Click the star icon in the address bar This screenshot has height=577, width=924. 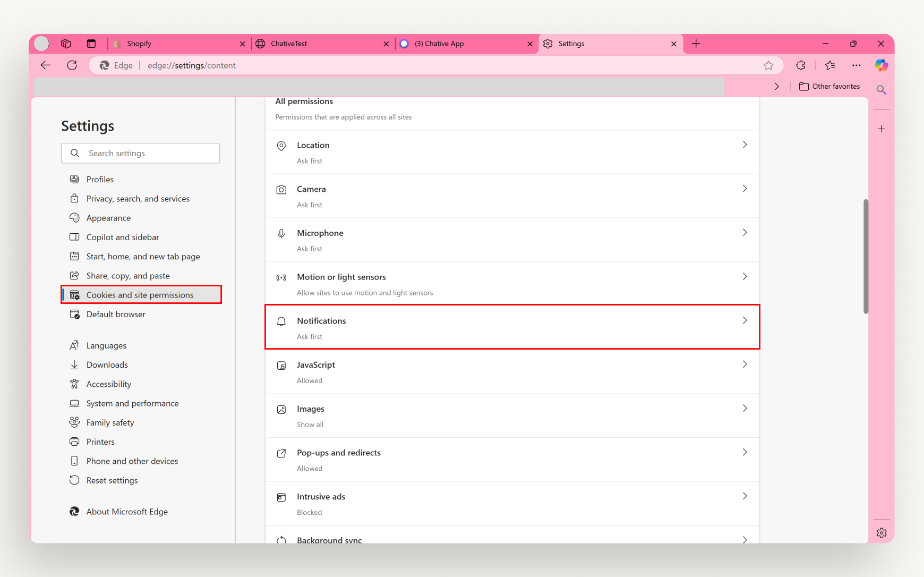769,65
